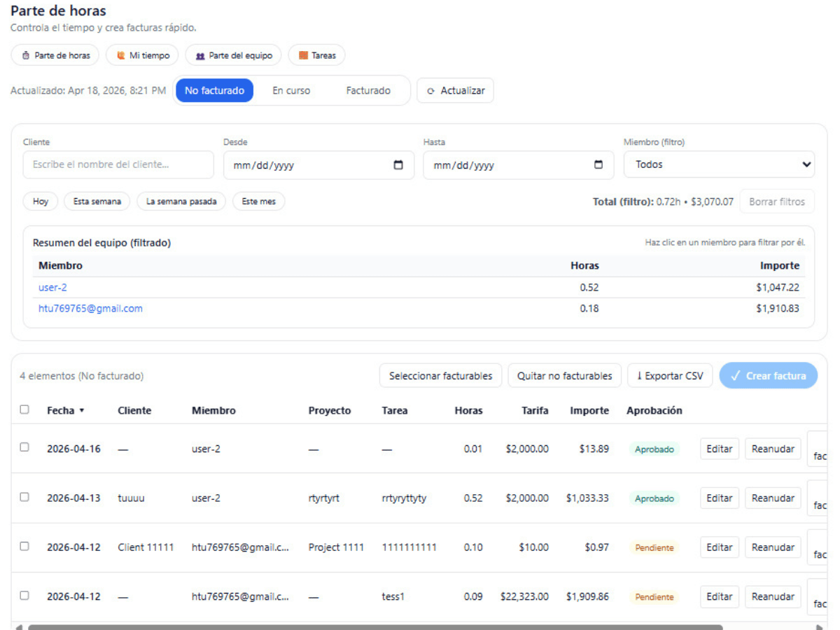Image resolution: width=840 pixels, height=630 pixels.
Task: Open the Miembro (filtro) Todos dropdown
Action: (x=719, y=164)
